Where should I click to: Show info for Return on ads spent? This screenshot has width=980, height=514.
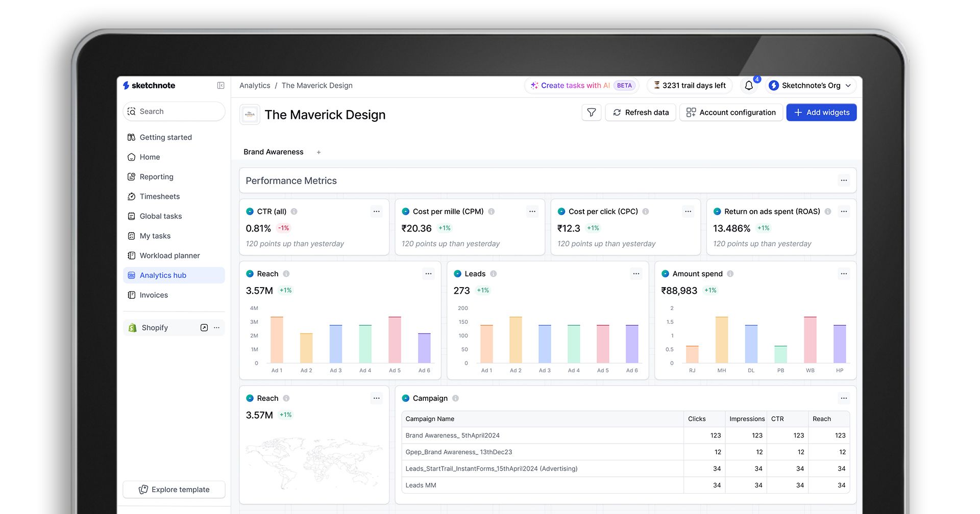point(828,212)
